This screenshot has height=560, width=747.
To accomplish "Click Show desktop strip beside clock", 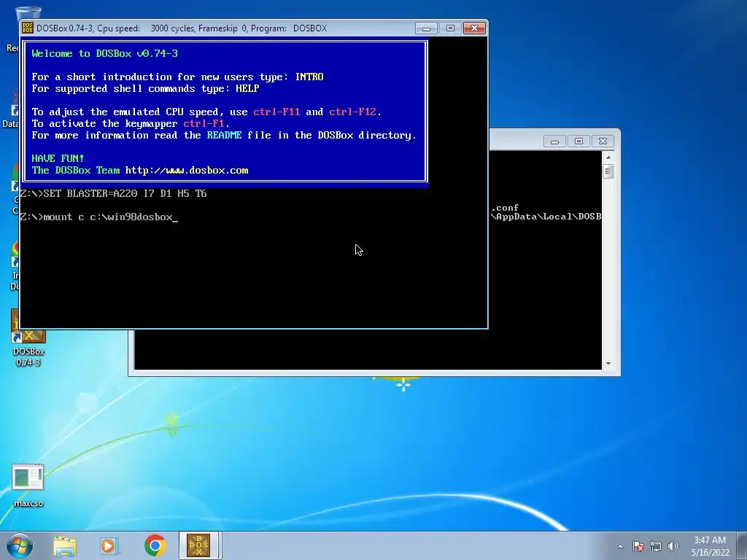I will click(x=743, y=545).
